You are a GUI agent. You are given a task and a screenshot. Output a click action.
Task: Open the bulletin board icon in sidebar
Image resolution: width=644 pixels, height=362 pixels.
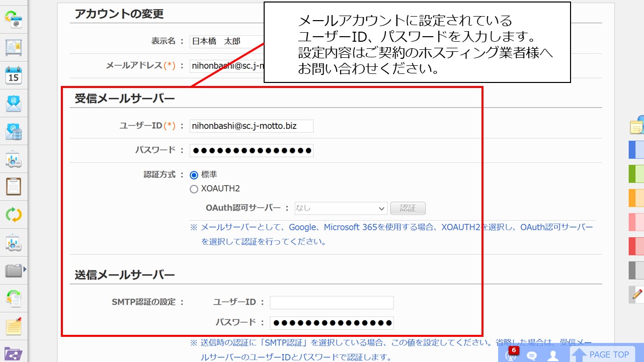click(13, 47)
